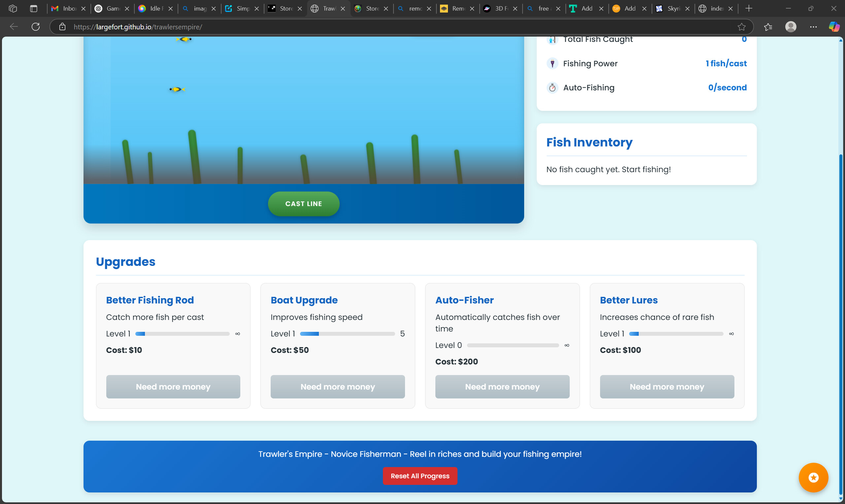
Task: Click Need more money under Better Fishing Rod
Action: click(173, 387)
